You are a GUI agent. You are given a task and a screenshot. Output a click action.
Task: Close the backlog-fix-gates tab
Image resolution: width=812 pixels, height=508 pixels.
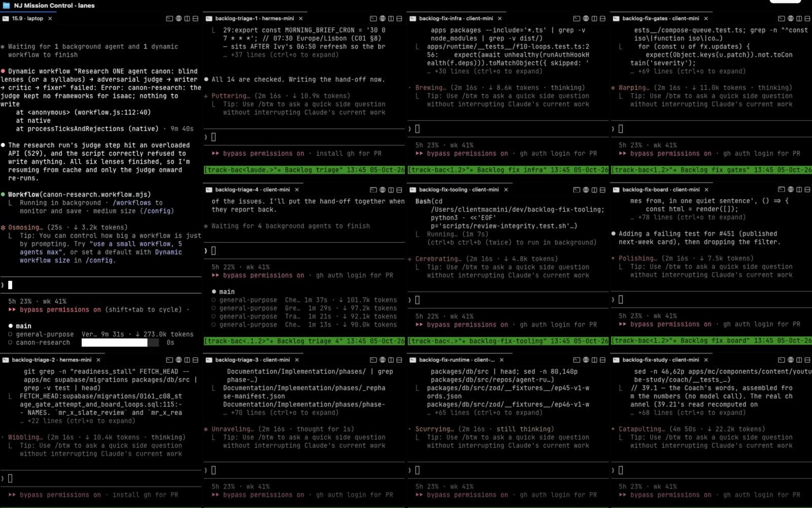click(x=706, y=18)
